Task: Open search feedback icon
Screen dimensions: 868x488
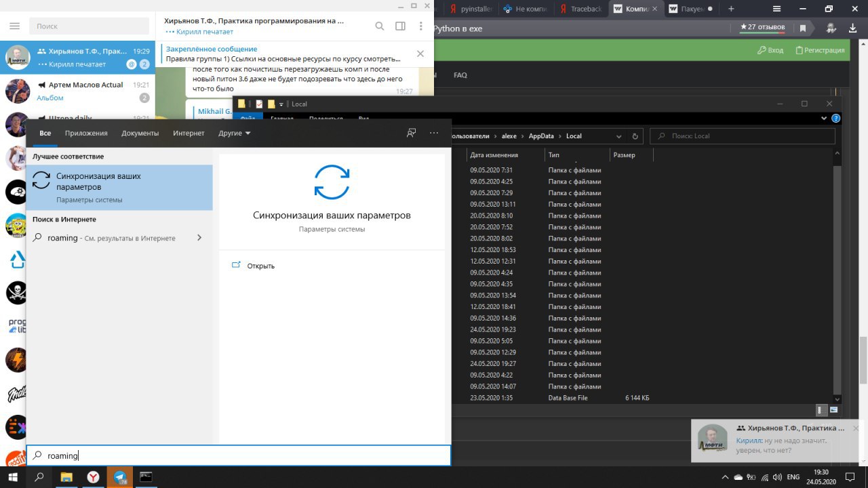Action: pos(411,133)
